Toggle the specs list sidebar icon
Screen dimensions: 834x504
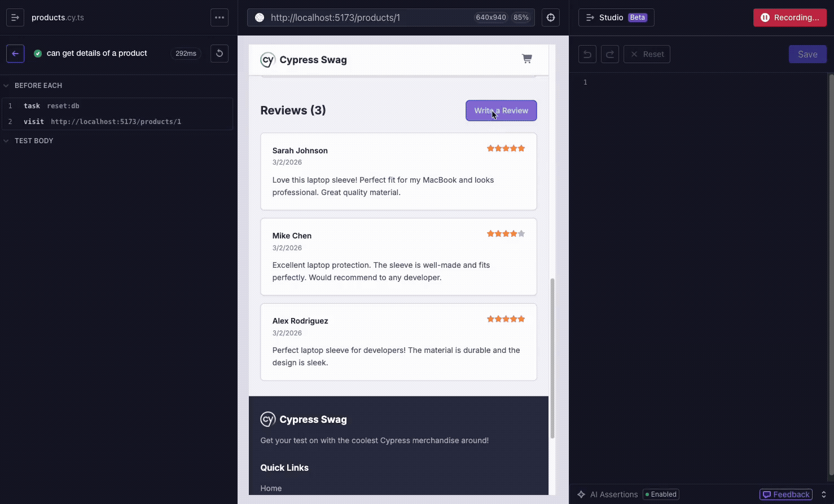point(15,17)
